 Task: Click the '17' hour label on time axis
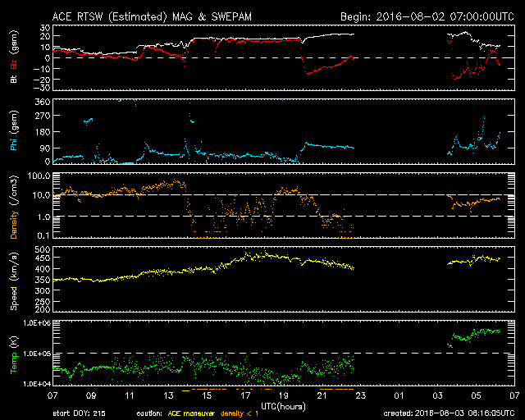pyautogui.click(x=245, y=396)
